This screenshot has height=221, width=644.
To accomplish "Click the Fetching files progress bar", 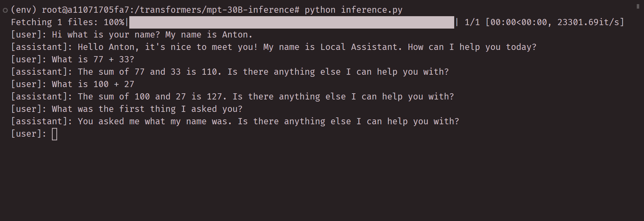I will (291, 22).
